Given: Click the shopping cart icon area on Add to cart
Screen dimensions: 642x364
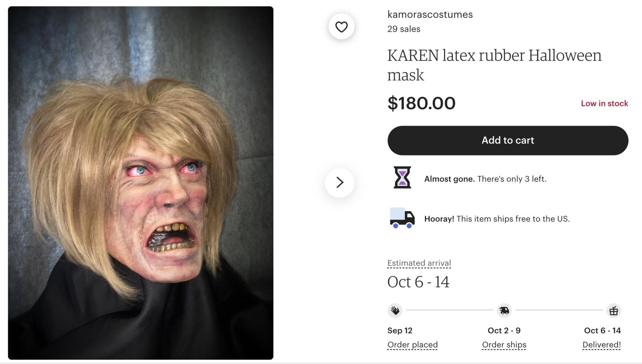Looking at the screenshot, I should pyautogui.click(x=507, y=140).
